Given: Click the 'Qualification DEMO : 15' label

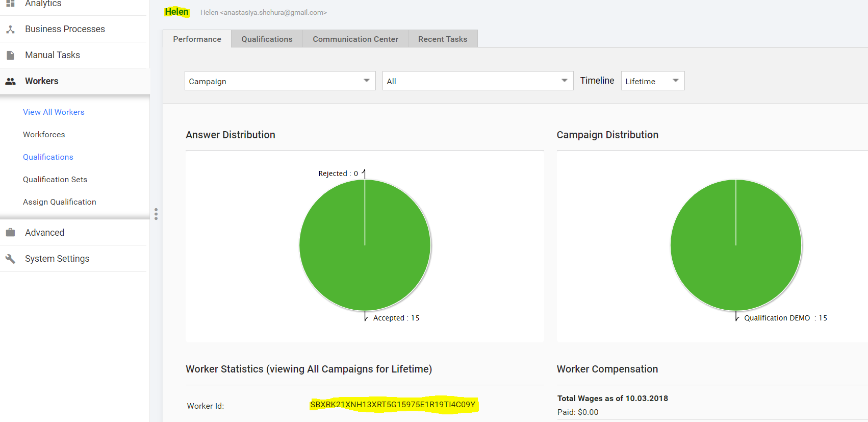Looking at the screenshot, I should [785, 318].
